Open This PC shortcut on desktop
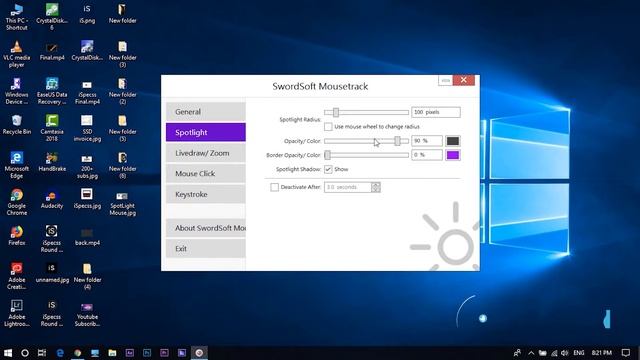The height and width of the screenshot is (360, 640). click(16, 17)
